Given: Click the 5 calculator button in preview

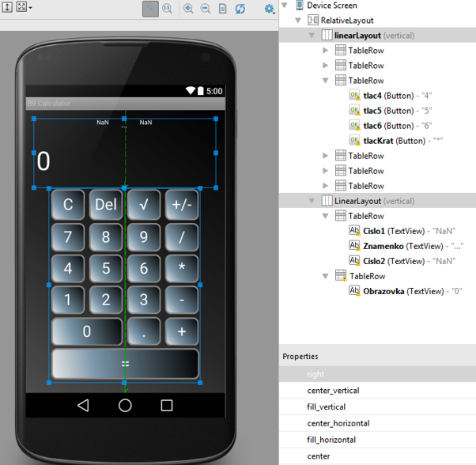Looking at the screenshot, I should click(x=106, y=268).
